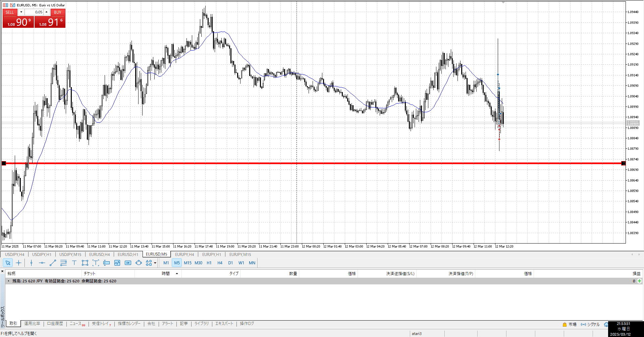Select the crosshair cursor tool
The width and height of the screenshot is (644, 337).
[x=18, y=263]
